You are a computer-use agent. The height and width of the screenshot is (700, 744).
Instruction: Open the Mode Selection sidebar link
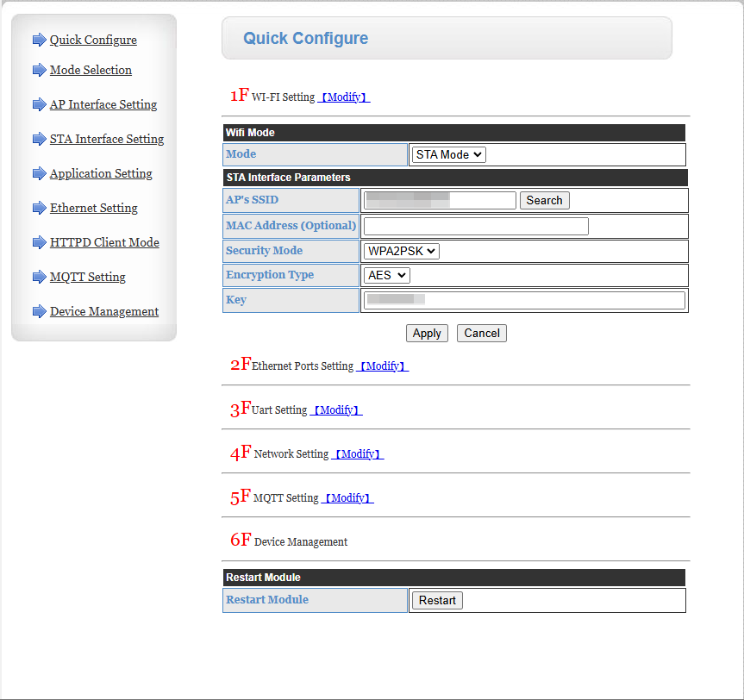pyautogui.click(x=91, y=70)
